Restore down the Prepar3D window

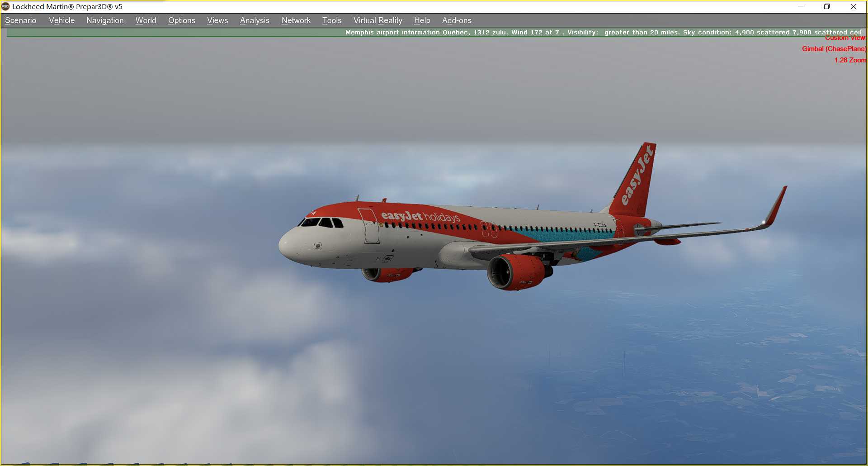pos(827,6)
